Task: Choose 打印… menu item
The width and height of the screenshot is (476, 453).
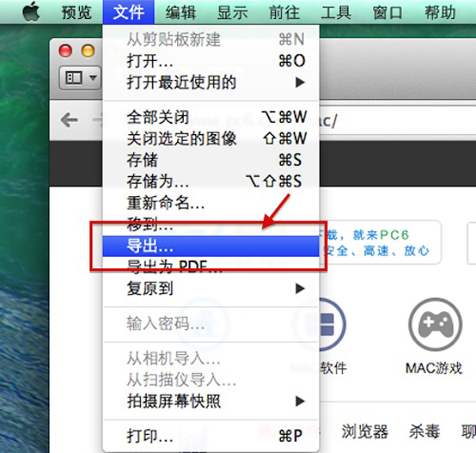Action: (211, 436)
